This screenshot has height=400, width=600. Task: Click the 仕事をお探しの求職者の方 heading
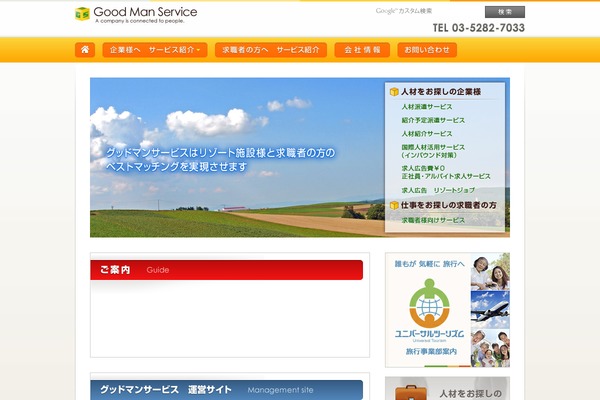[448, 206]
